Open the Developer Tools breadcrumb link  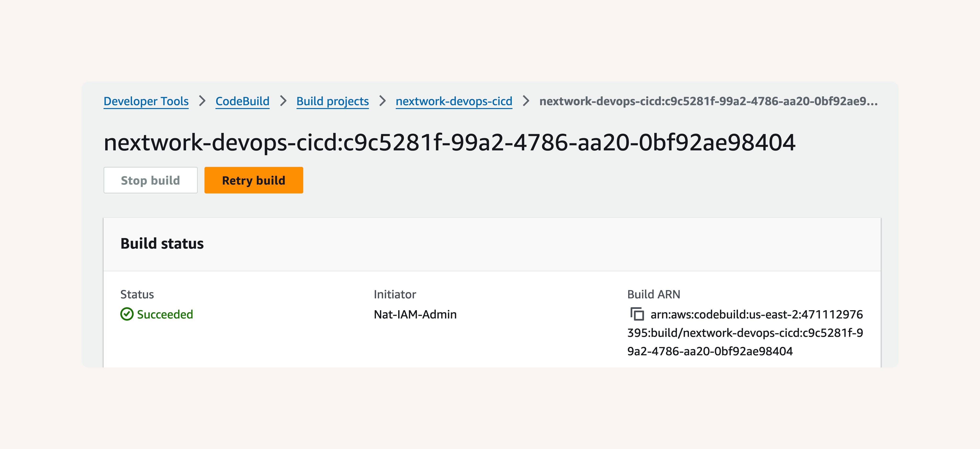[146, 101]
